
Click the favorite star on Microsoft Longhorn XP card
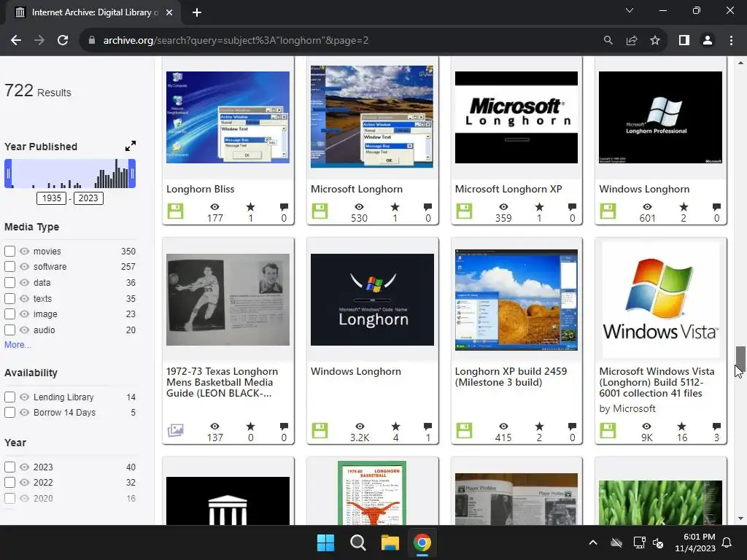[x=539, y=206]
